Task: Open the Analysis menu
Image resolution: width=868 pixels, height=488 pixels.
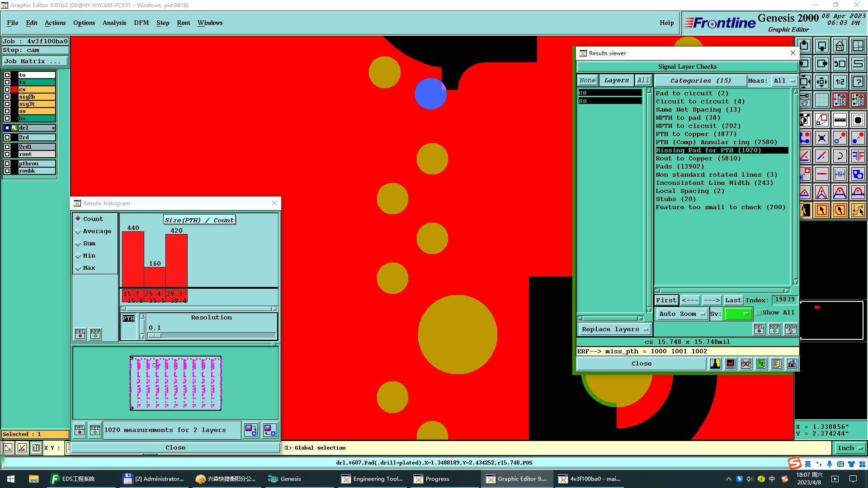Action: [x=114, y=23]
